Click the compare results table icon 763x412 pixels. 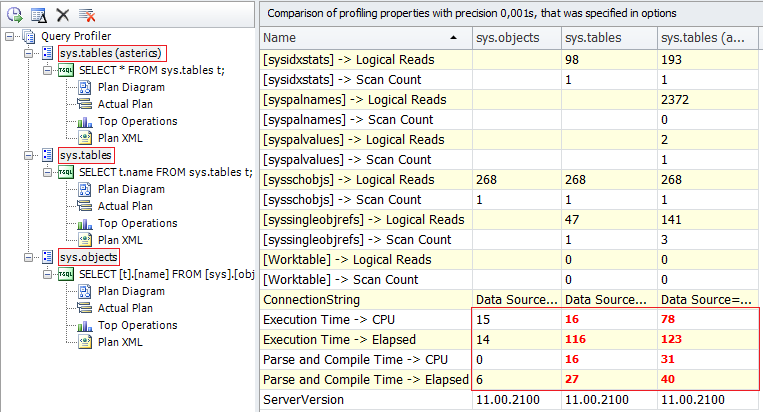(38, 14)
